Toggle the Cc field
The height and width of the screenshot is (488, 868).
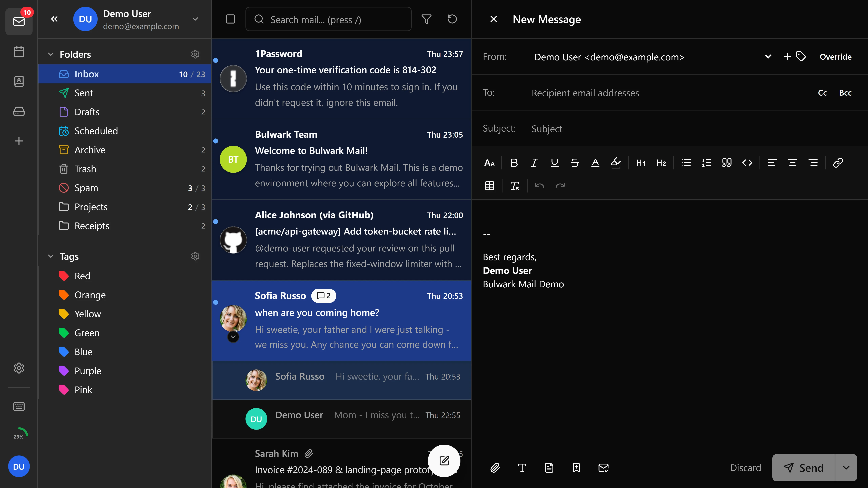click(x=822, y=93)
